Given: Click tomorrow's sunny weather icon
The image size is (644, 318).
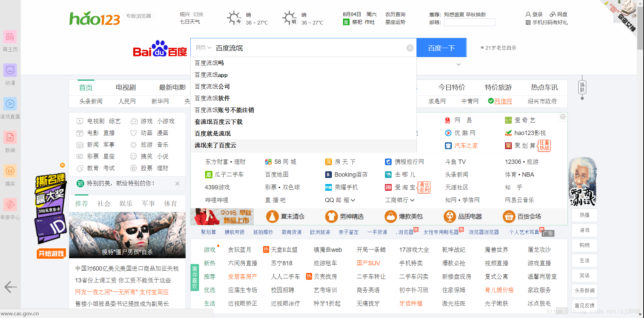Looking at the screenshot, I should (290, 18).
